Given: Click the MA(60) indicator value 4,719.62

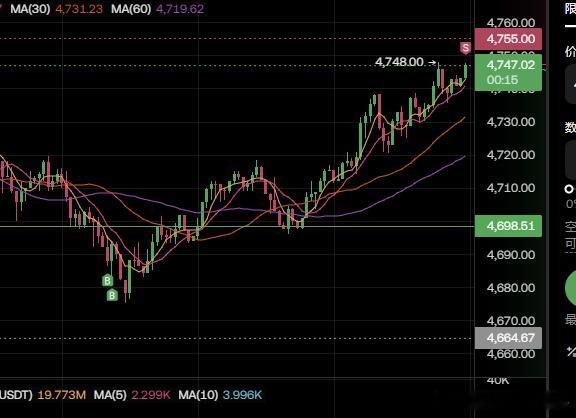Looking at the screenshot, I should pyautogui.click(x=180, y=9).
